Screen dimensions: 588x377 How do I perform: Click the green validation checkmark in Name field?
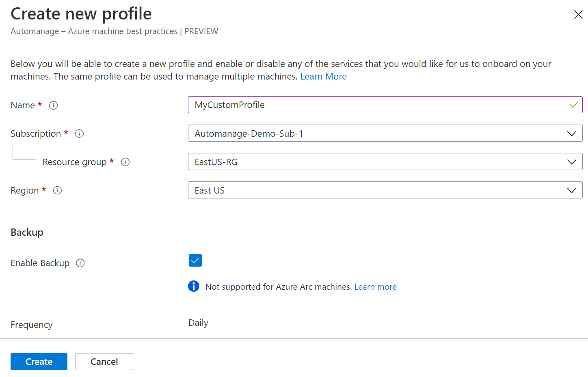click(574, 105)
